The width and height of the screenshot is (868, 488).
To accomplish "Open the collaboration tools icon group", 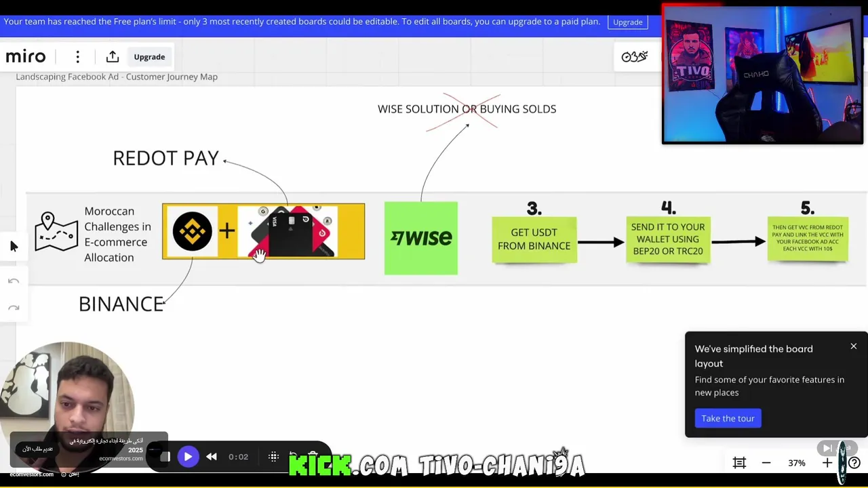I will click(635, 57).
